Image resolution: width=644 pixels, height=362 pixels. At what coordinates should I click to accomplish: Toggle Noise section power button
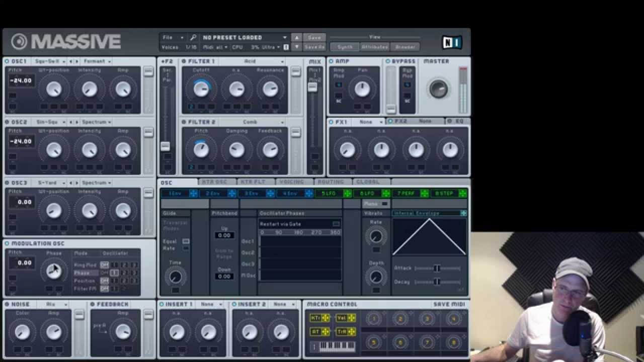click(8, 305)
